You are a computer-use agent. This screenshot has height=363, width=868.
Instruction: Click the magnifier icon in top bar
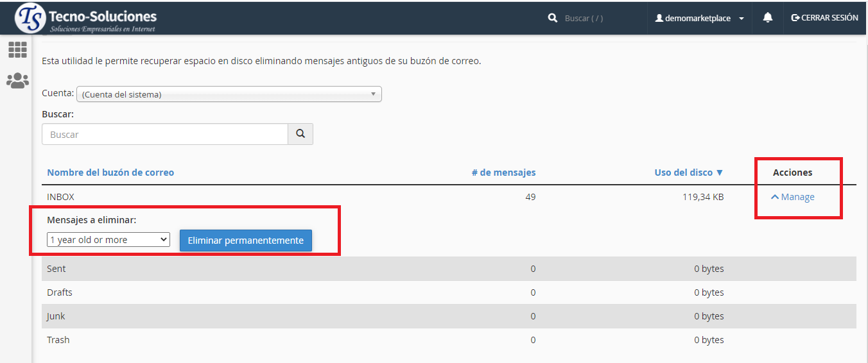(x=553, y=19)
